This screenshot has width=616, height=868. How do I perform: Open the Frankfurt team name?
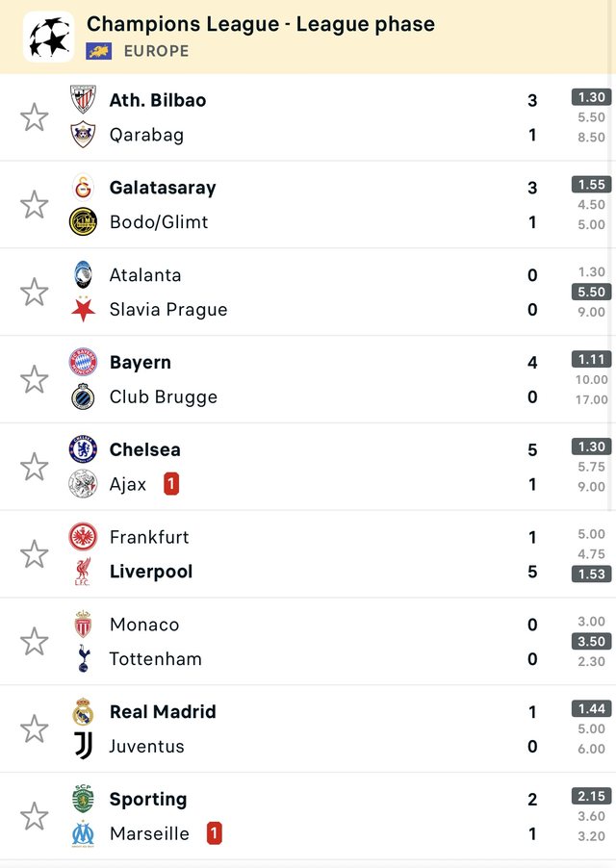(149, 537)
